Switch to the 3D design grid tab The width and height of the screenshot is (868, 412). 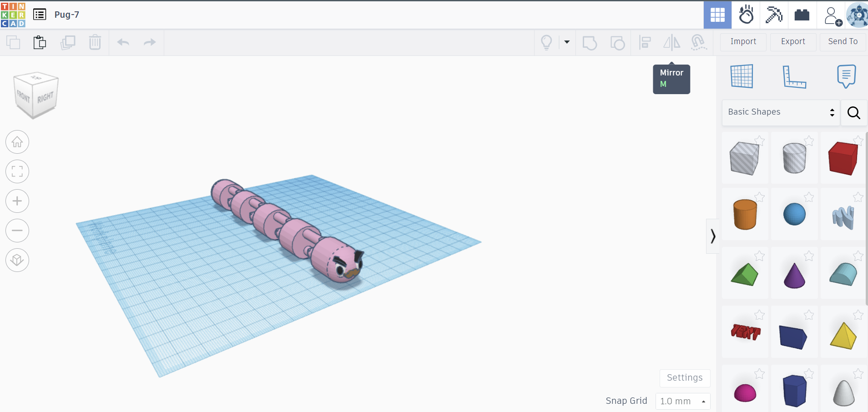click(x=717, y=15)
